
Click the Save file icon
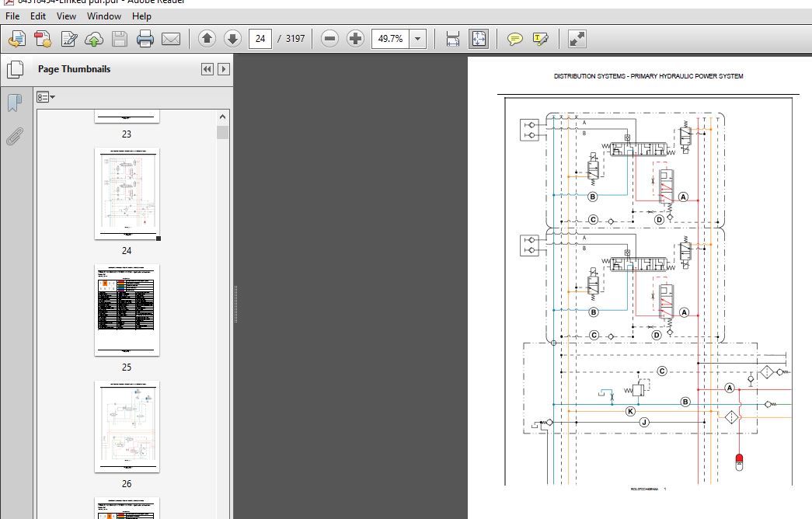[120, 39]
